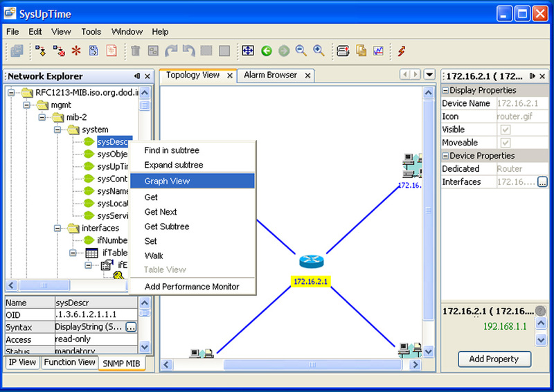Click topology horizontal scrollbar thumb
This screenshot has height=392, width=554.
[312, 364]
